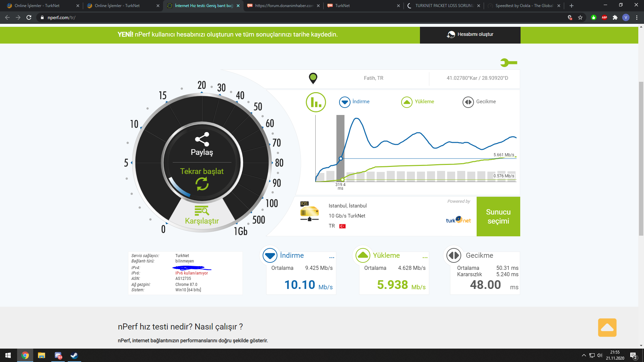Click the green location pin icon

[x=313, y=78]
